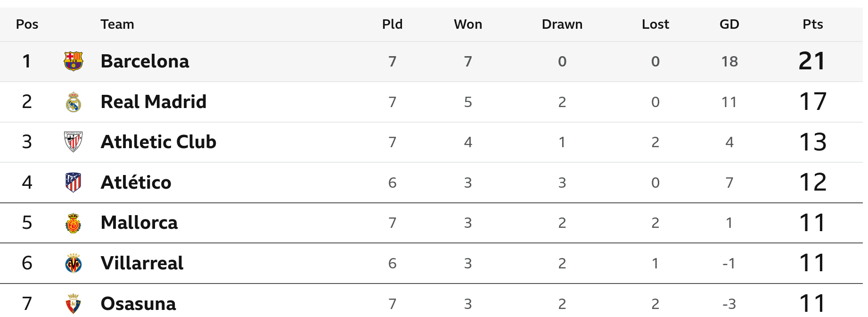Click the Villarreal club crest icon

(x=74, y=263)
